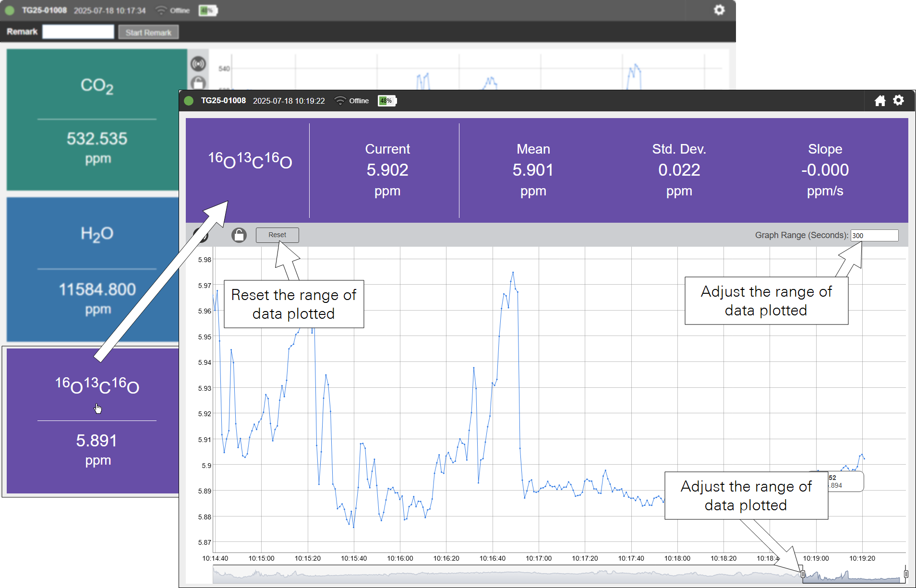Viewport: 916px width, 588px height.
Task: Click Graph Range seconds input showing 300
Action: pos(874,236)
